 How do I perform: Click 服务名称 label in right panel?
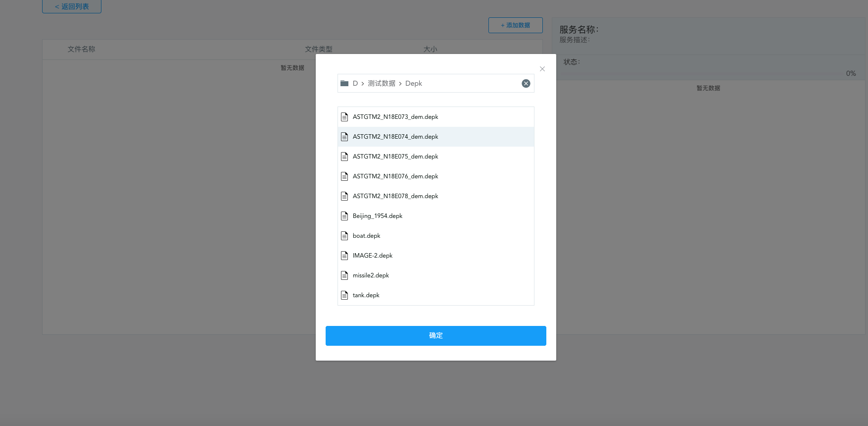coord(579,30)
